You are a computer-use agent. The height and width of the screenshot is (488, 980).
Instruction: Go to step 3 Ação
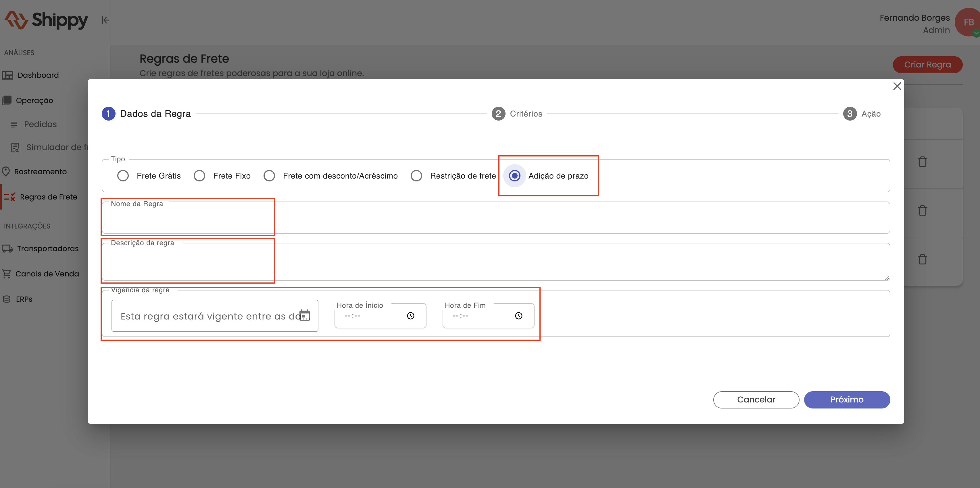pos(862,114)
